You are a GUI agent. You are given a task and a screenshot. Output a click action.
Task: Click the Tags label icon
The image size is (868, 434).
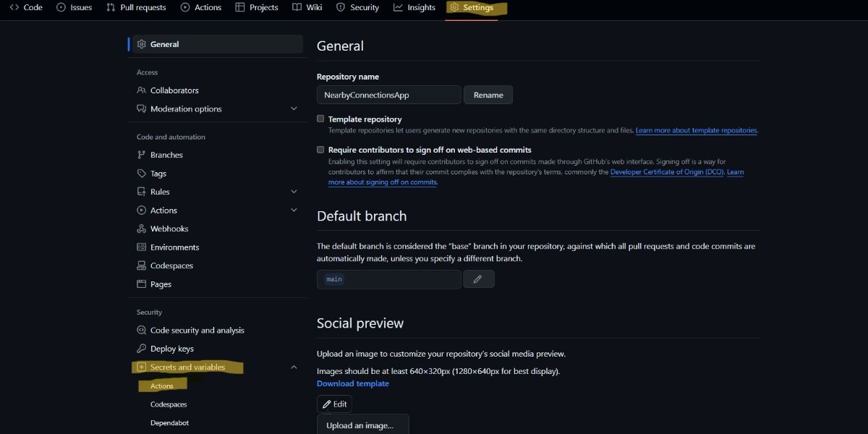pos(142,174)
